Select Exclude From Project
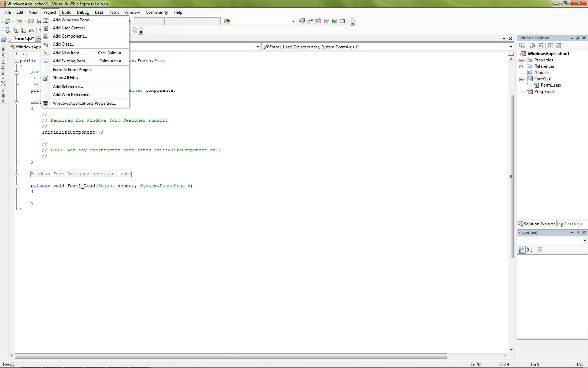 tap(85, 70)
